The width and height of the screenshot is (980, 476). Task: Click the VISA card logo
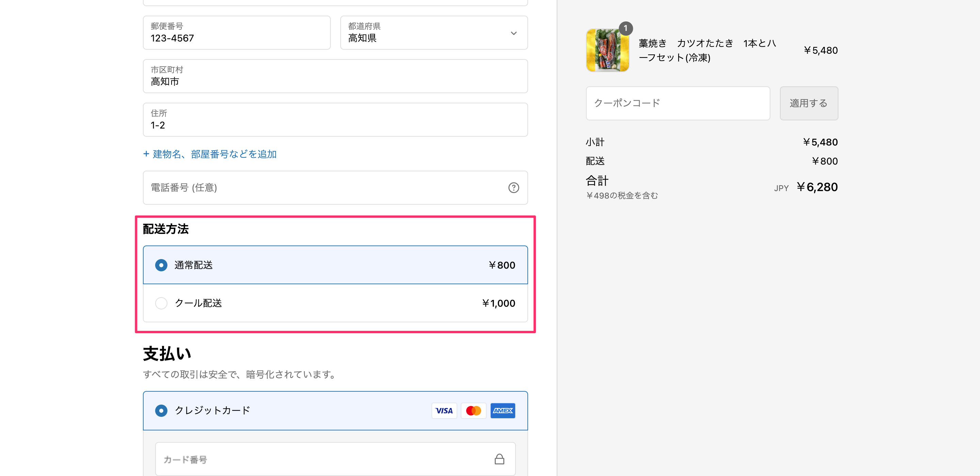pyautogui.click(x=444, y=411)
